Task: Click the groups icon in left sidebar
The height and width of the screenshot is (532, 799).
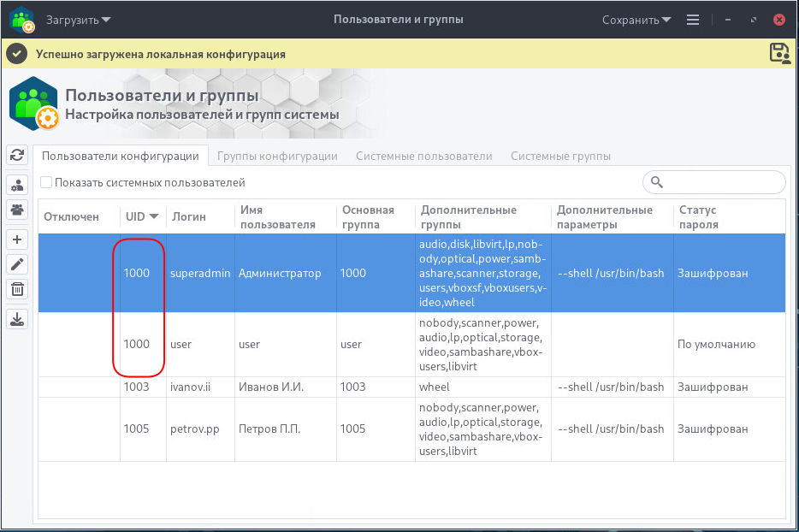Action: coord(17,209)
